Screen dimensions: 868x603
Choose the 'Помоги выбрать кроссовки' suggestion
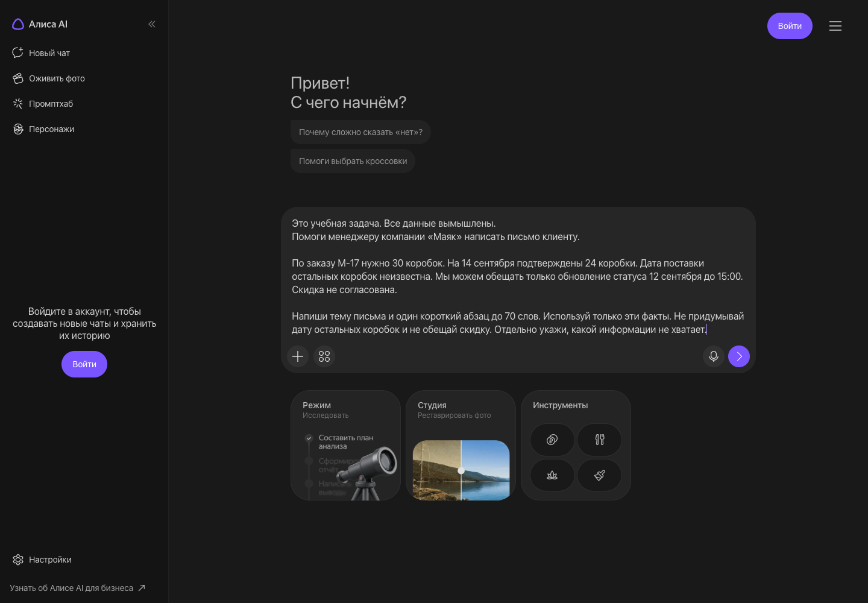[353, 161]
